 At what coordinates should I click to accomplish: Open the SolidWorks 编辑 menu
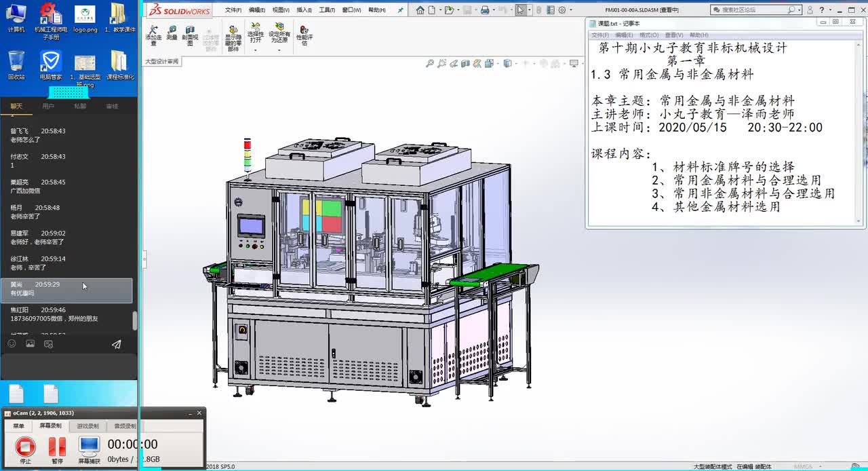(x=257, y=10)
